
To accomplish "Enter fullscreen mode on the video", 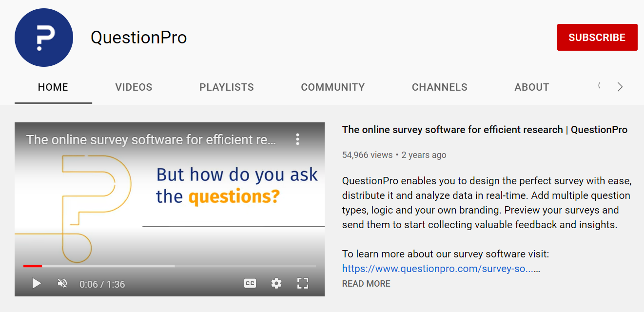I will pos(303,283).
